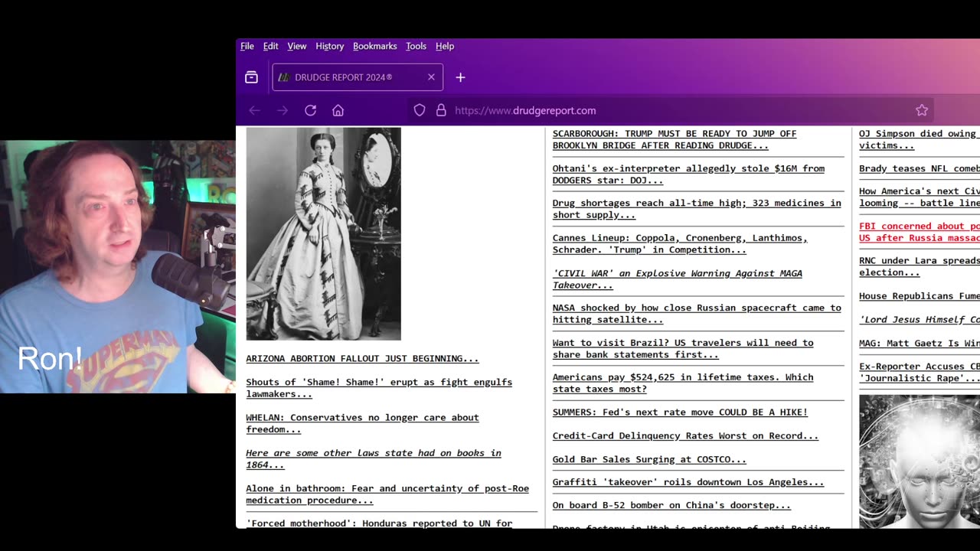Reload the current page
The image size is (980, 551).
pos(310,110)
